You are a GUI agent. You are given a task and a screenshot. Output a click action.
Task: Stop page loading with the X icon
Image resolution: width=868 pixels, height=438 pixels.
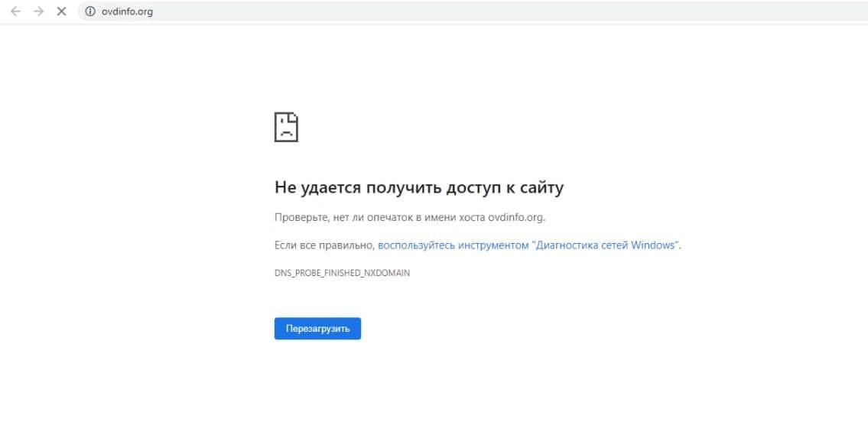(61, 11)
